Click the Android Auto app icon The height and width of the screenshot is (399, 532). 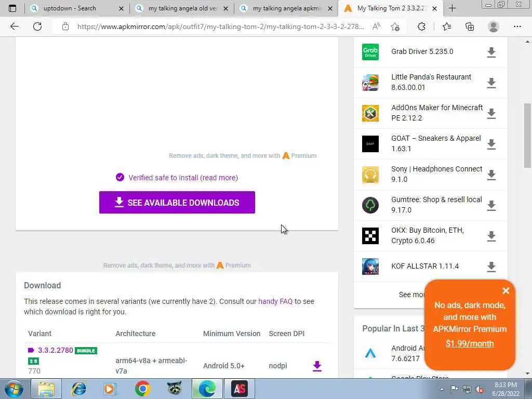(x=370, y=353)
